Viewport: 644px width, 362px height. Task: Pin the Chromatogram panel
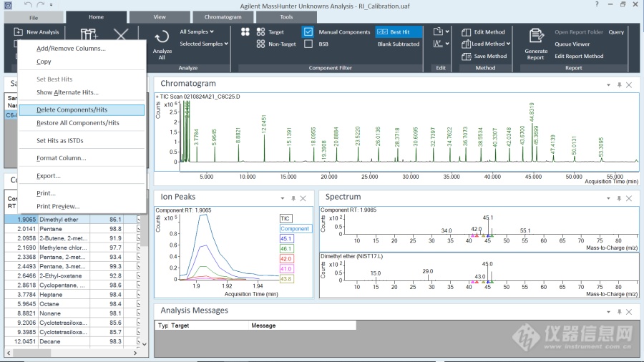[619, 84]
